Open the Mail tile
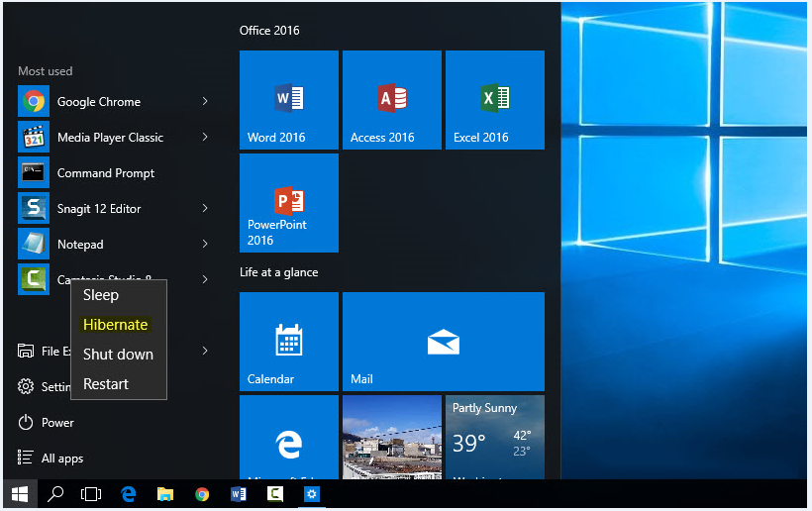Viewport: 812px width, 511px height. click(x=444, y=342)
